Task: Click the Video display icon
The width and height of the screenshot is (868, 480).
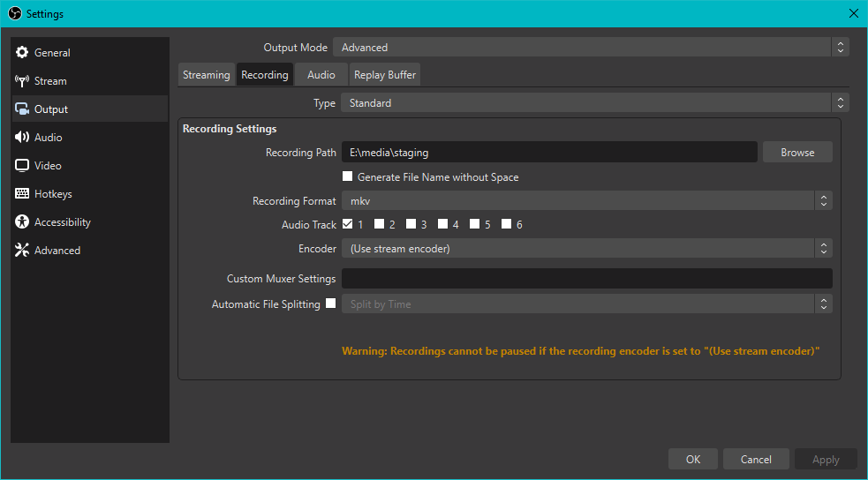Action: (22, 166)
